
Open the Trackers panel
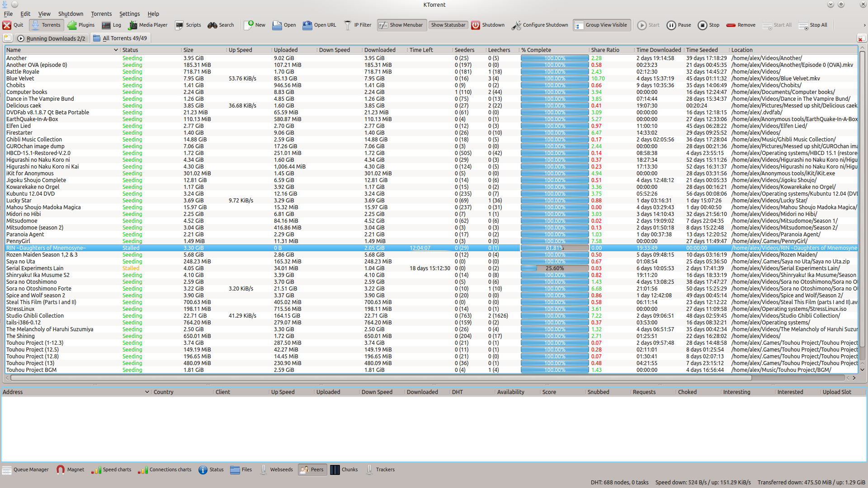pyautogui.click(x=380, y=470)
